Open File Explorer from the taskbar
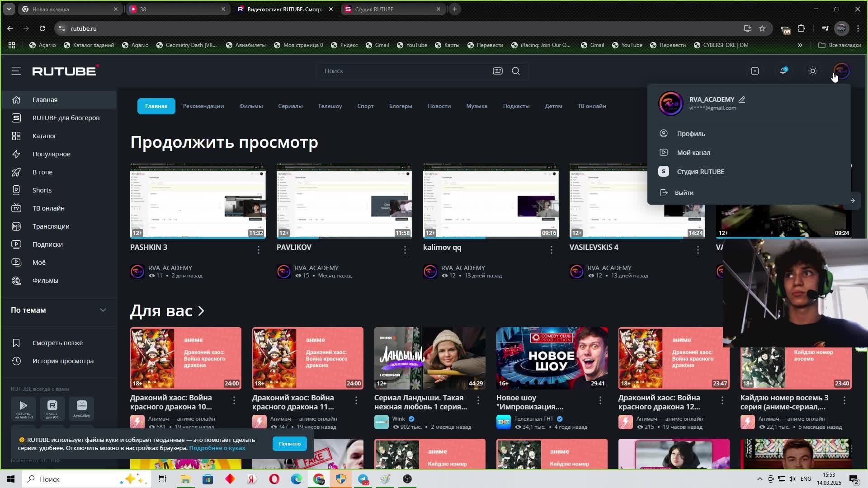Image resolution: width=868 pixels, height=488 pixels. 185,479
